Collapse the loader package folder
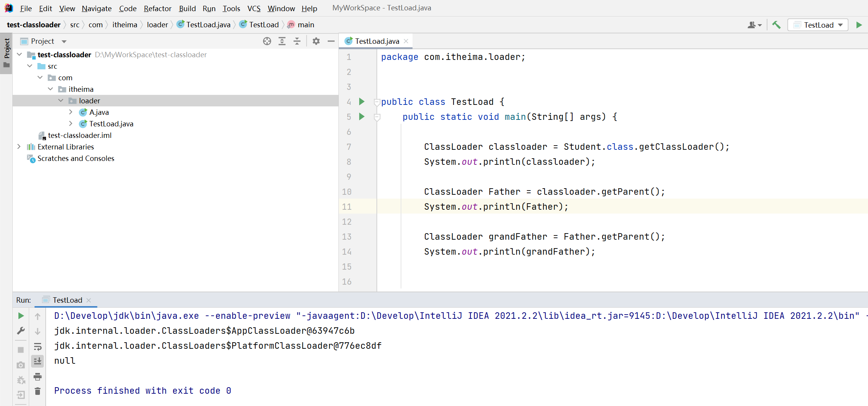868x406 pixels. click(x=61, y=101)
